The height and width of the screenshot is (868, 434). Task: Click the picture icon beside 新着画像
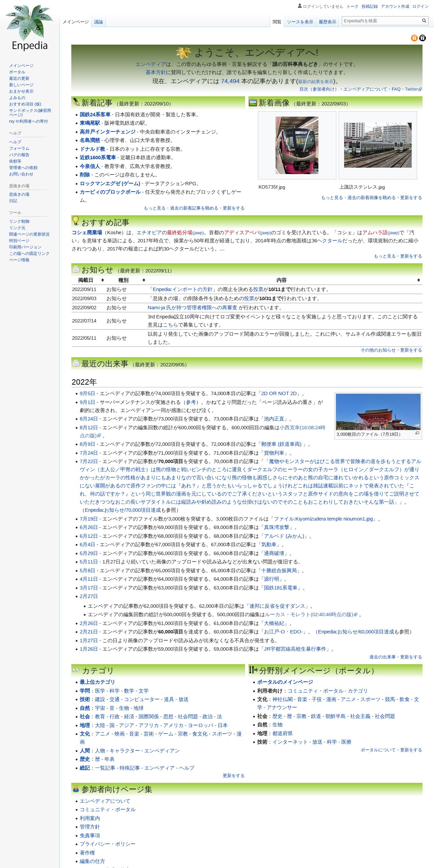(253, 102)
